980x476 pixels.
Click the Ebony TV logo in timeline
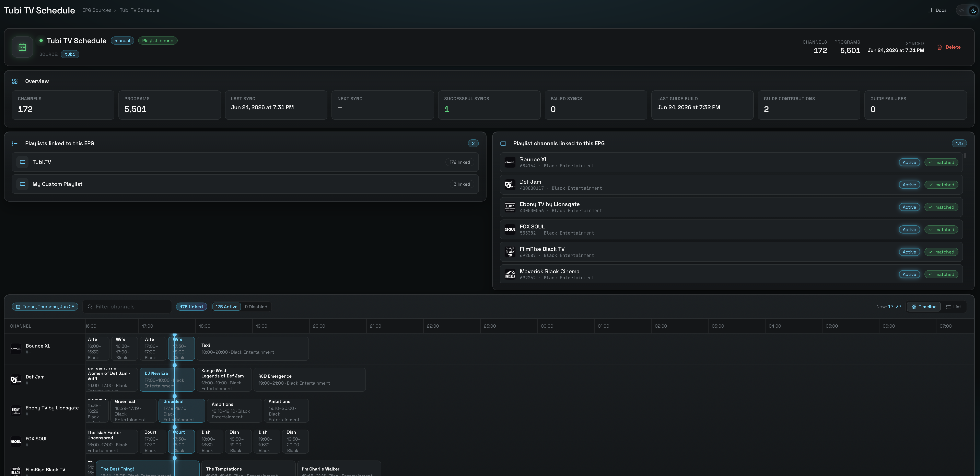click(16, 411)
